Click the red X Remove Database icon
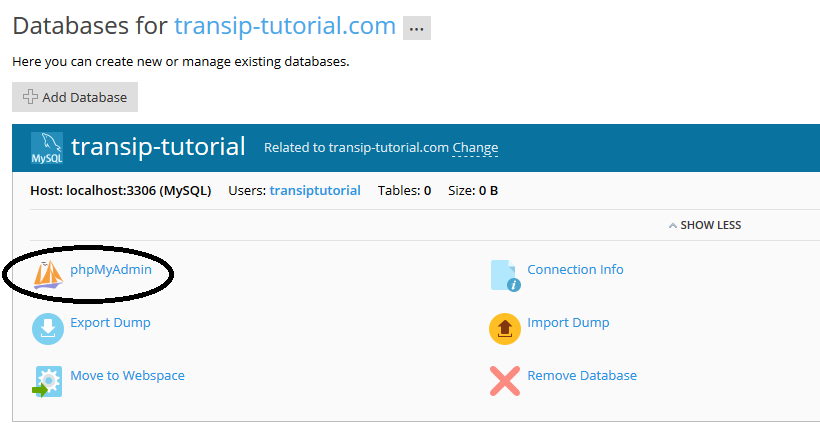 [505, 381]
